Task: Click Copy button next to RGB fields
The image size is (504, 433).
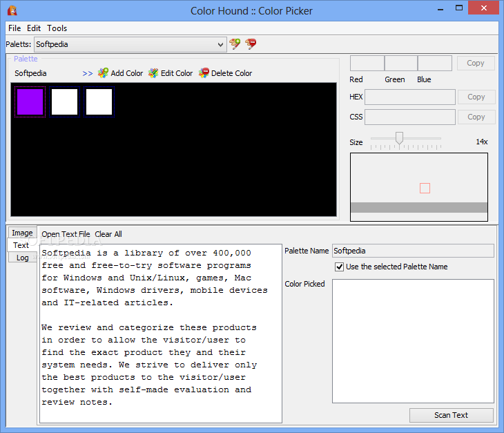Action: (476, 63)
